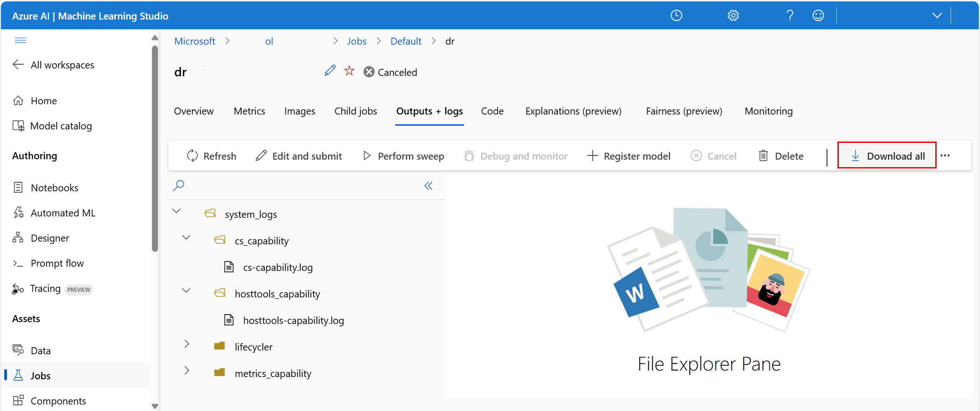Image resolution: width=980 pixels, height=411 pixels.
Task: Open the feedback smiley icon
Action: pos(818,16)
